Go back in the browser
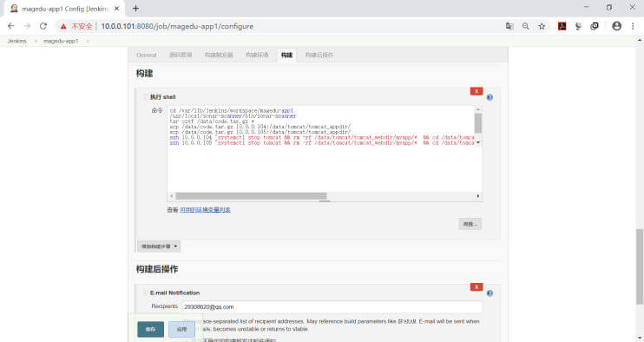The width and height of the screenshot is (644, 342). pos(11,26)
